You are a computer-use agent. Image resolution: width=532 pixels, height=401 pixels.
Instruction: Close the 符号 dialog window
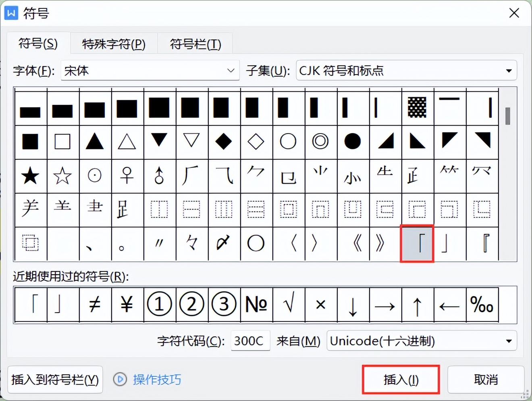pos(514,13)
